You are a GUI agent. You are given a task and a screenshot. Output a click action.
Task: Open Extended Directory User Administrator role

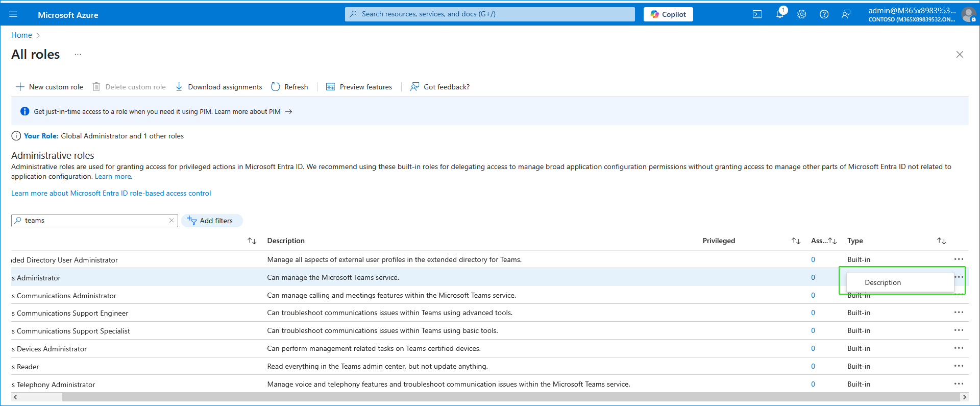(64, 260)
